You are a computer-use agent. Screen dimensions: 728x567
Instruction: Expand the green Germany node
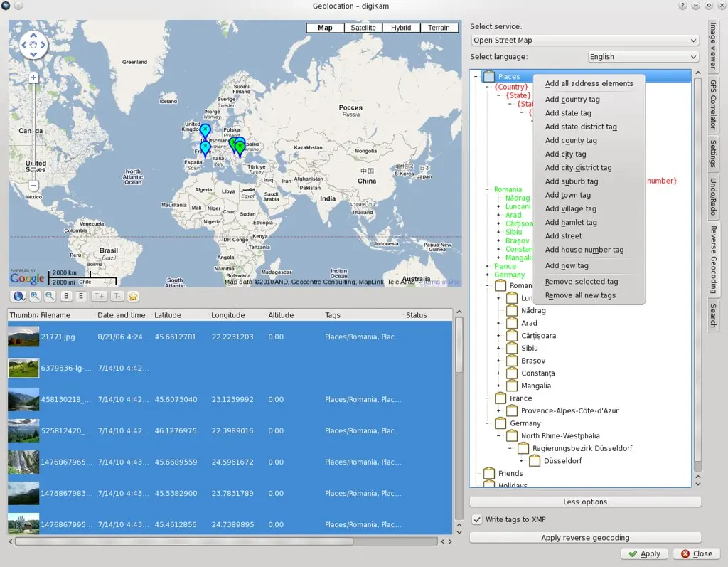click(487, 275)
